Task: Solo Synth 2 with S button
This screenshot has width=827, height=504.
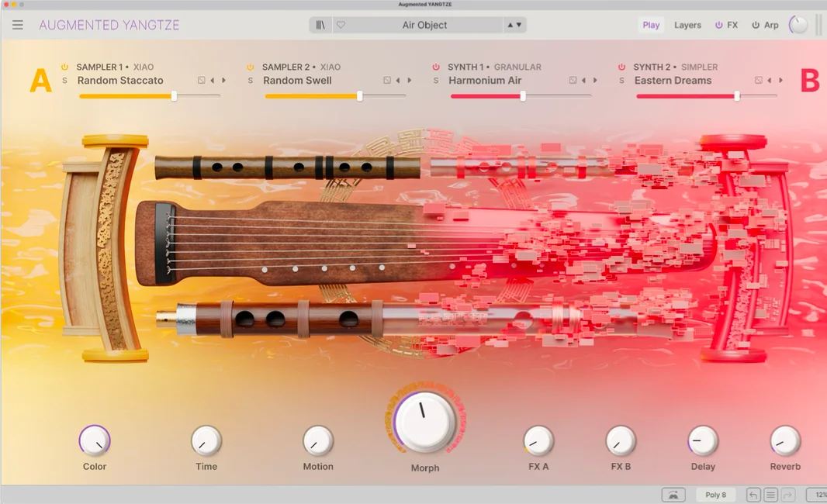Action: pyautogui.click(x=622, y=81)
